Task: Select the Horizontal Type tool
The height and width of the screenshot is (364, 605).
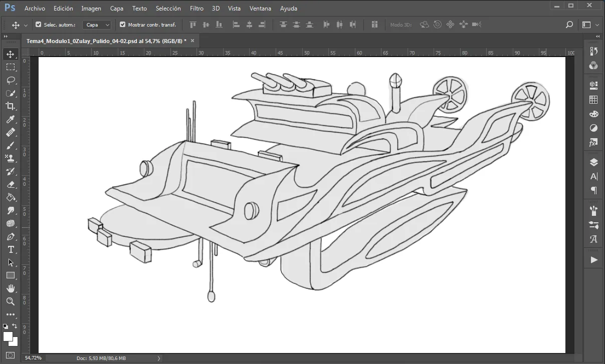Action: [11, 249]
